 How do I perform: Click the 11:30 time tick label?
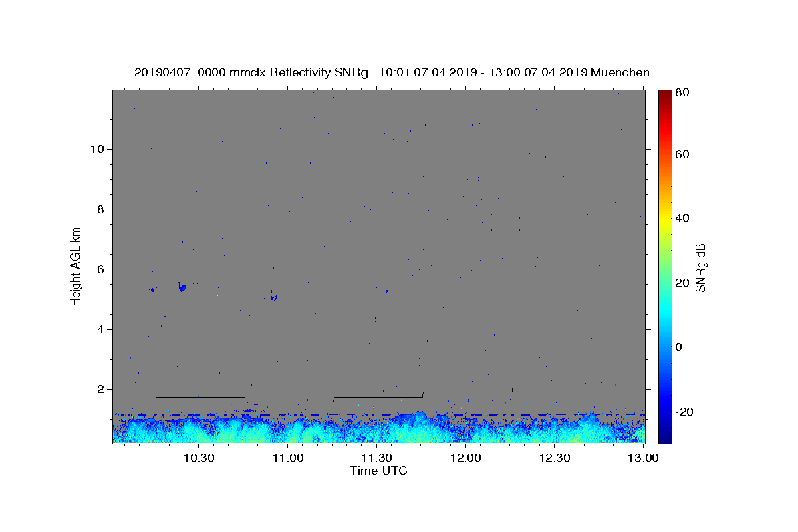(x=376, y=458)
